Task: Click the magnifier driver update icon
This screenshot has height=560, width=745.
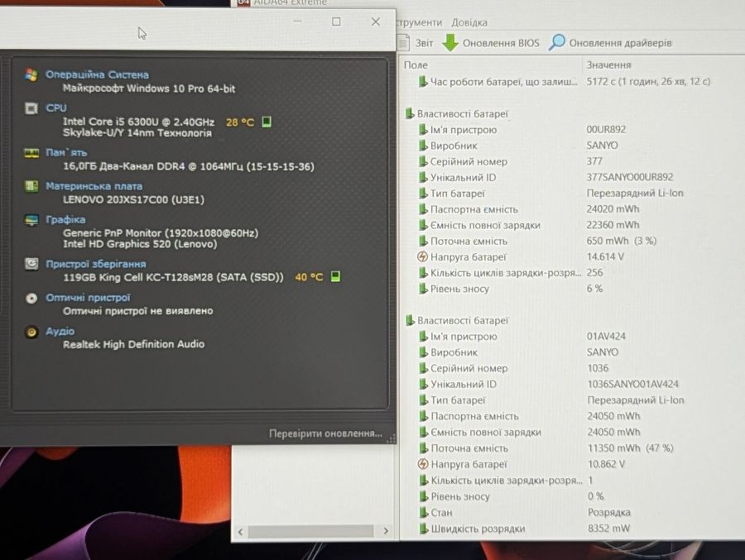Action: (x=557, y=42)
